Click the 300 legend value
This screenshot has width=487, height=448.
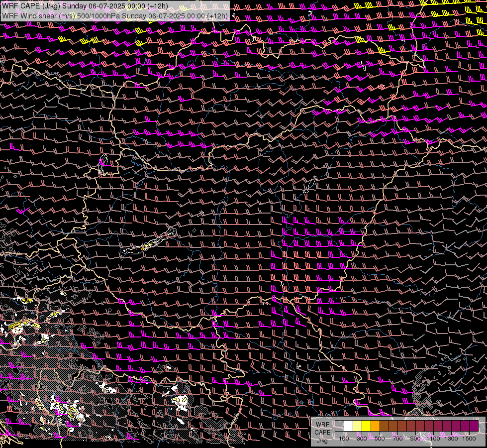[x=362, y=439]
